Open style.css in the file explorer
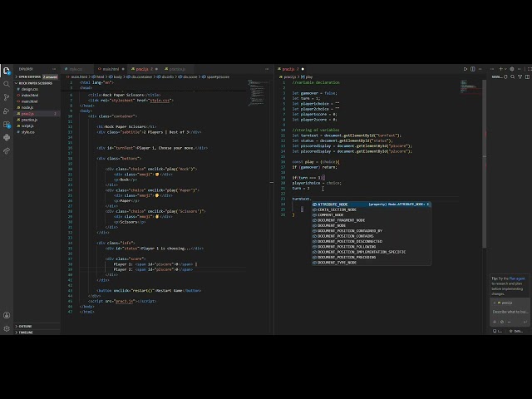This screenshot has width=532, height=399. [37, 132]
